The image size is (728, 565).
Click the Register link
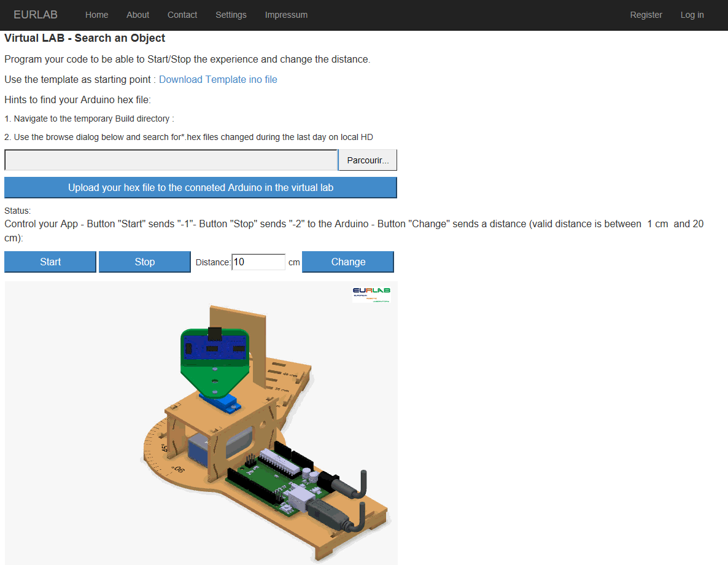click(x=646, y=15)
